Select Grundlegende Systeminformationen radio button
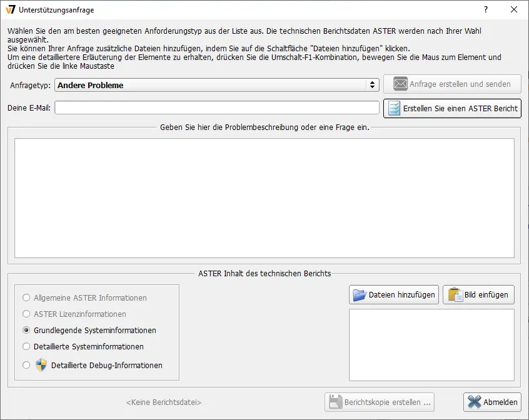The image size is (529, 420). click(25, 331)
